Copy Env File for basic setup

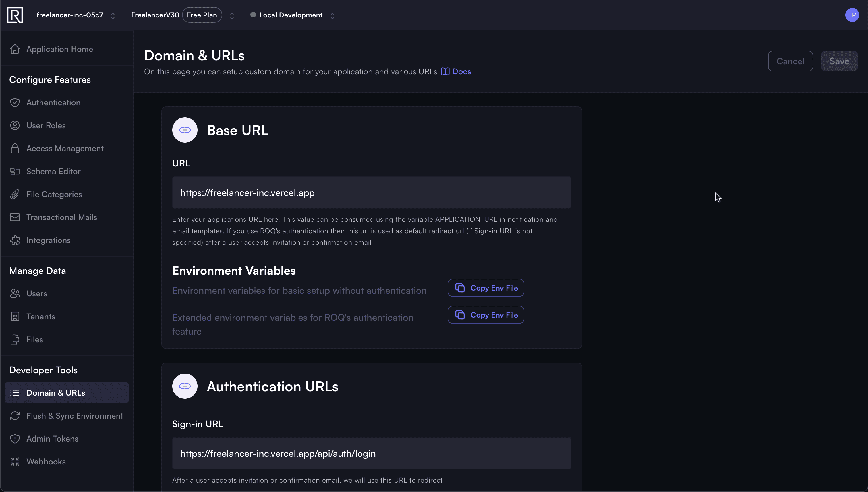click(486, 288)
